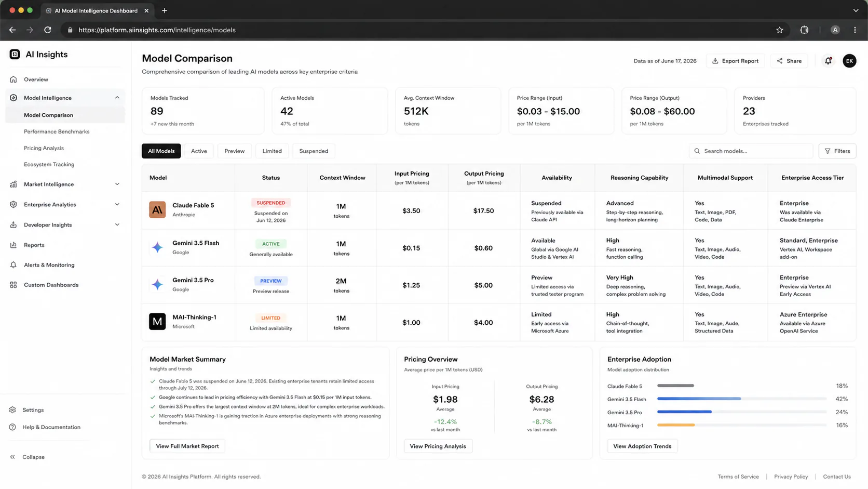Open Reports via its bar-chart icon
868x489 pixels.
[13, 245]
